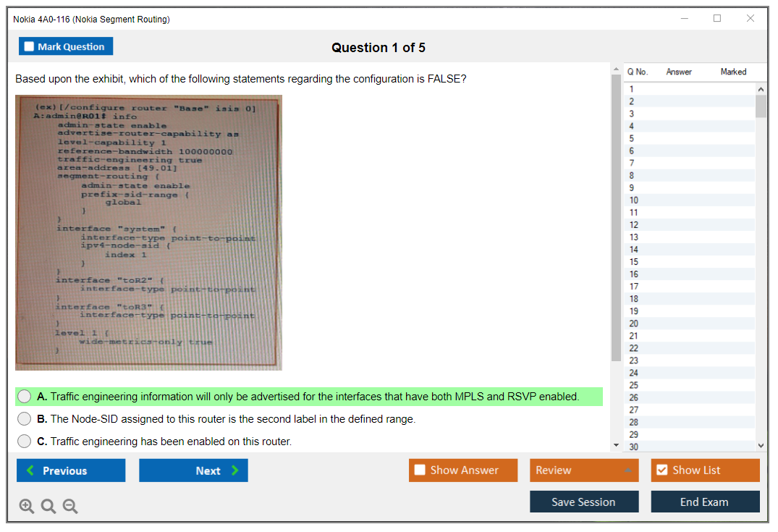778x532 pixels.
Task: Minimize the exam window
Action: coord(684,19)
